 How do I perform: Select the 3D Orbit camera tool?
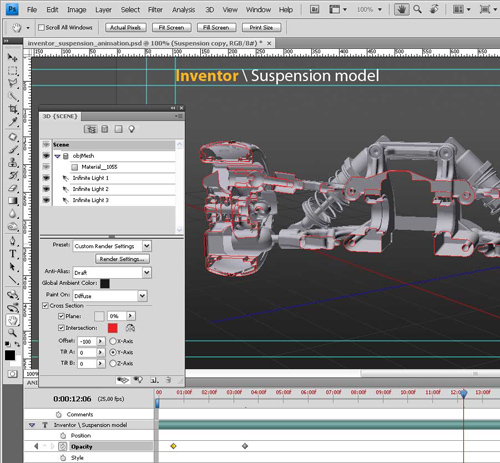13,307
